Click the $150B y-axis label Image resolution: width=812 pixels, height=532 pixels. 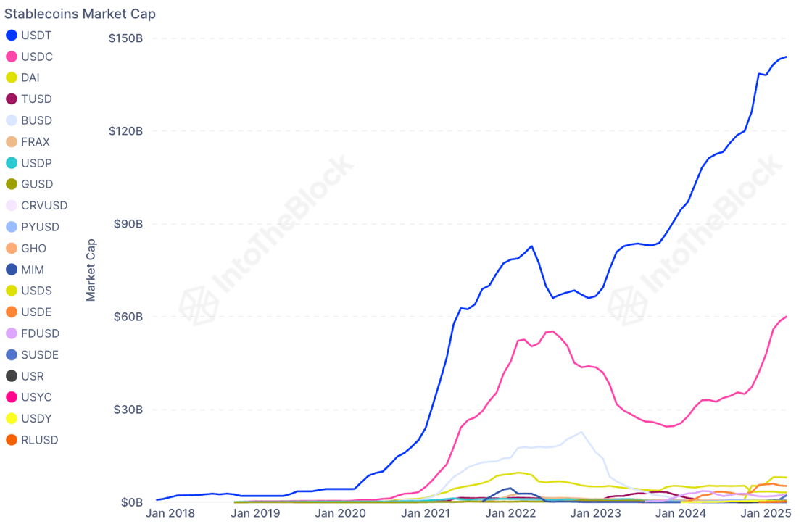(125, 38)
